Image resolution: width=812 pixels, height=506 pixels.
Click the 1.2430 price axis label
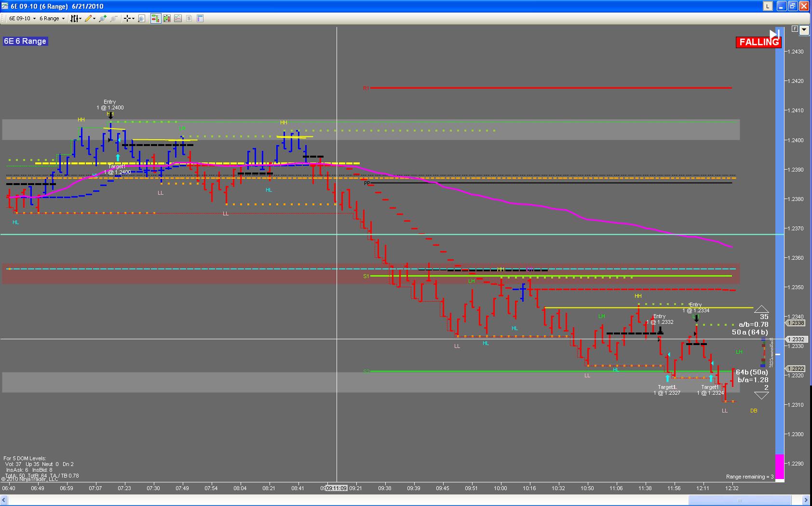point(796,52)
